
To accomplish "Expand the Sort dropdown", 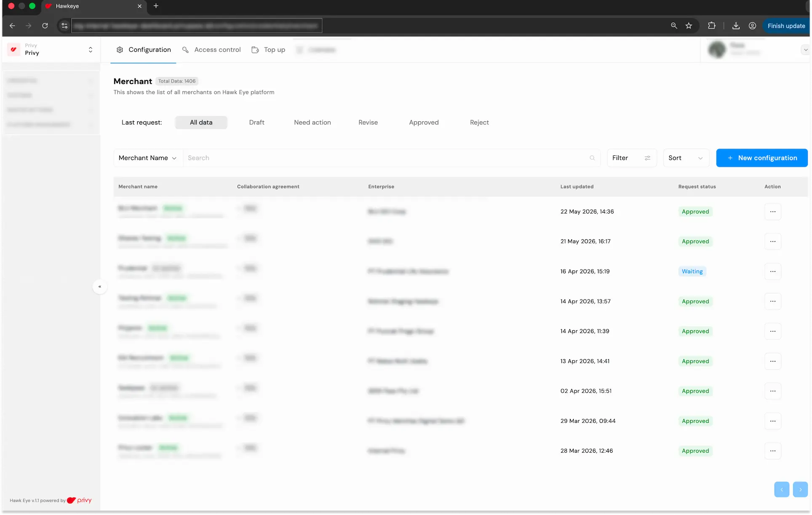I will 686,158.
